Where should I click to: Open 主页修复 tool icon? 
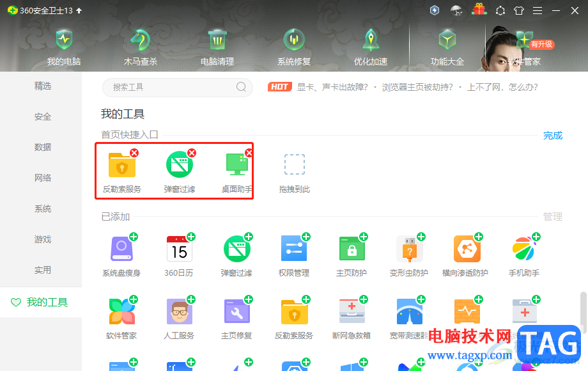tap(236, 312)
